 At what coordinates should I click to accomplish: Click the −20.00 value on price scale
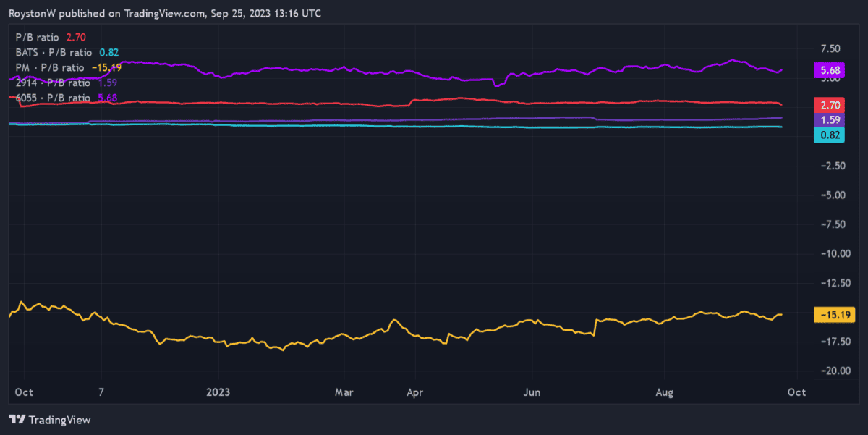point(827,371)
